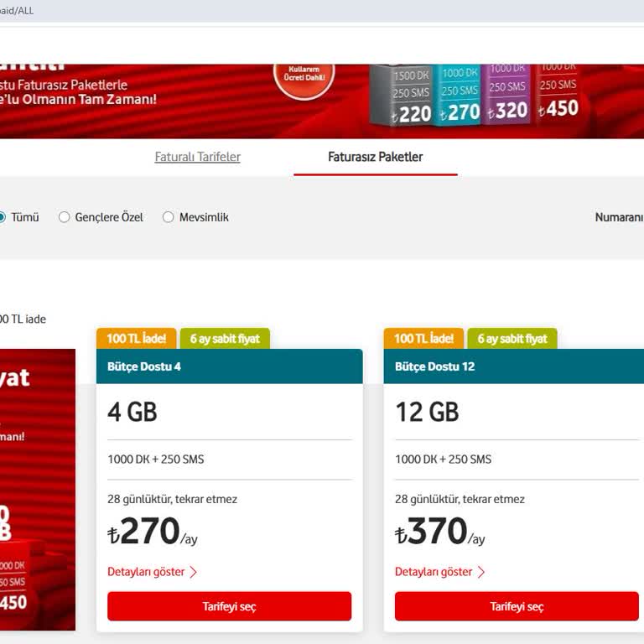Select the Tümü radio button
Screen dimensions: 644x644
[2, 217]
